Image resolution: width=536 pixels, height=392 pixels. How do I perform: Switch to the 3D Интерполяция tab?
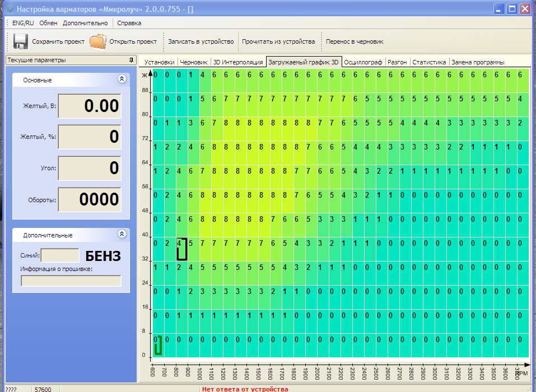(x=238, y=62)
